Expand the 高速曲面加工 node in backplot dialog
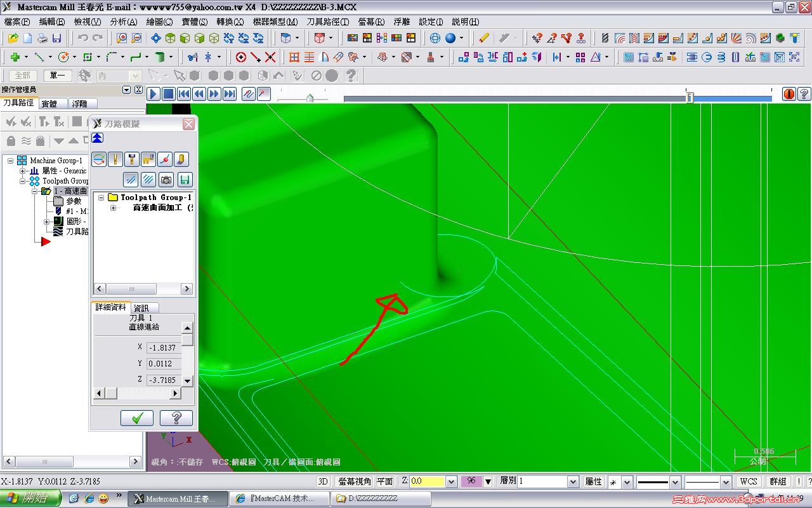 113,208
